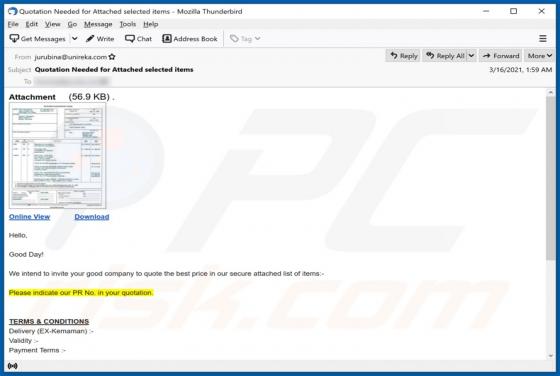Star the sender jurubina@unireka.com contact

[112, 57]
